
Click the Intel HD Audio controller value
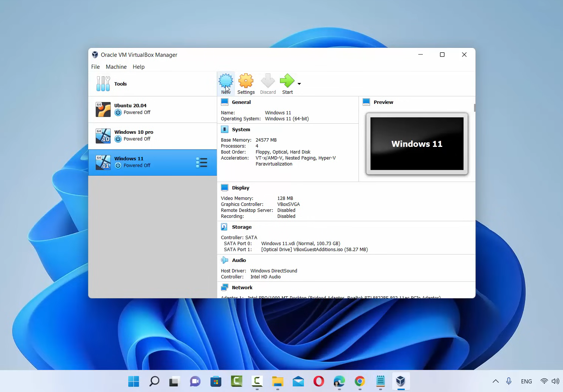[x=265, y=277]
